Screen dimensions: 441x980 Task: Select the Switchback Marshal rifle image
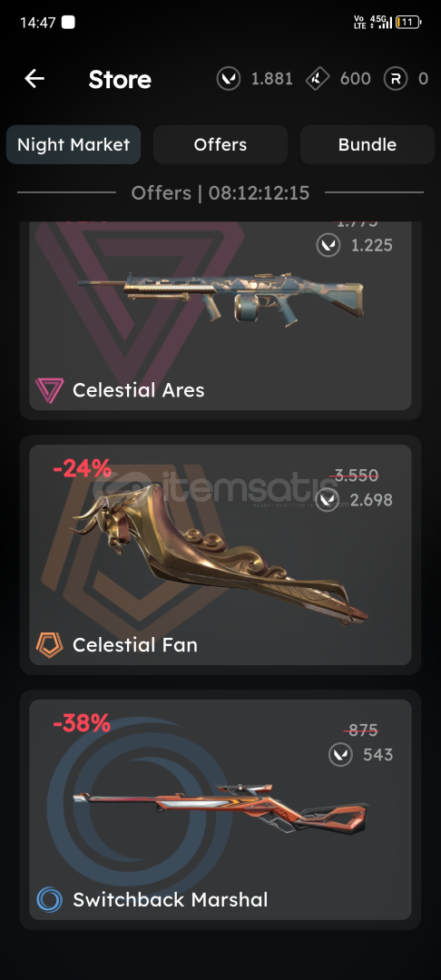tap(220, 808)
